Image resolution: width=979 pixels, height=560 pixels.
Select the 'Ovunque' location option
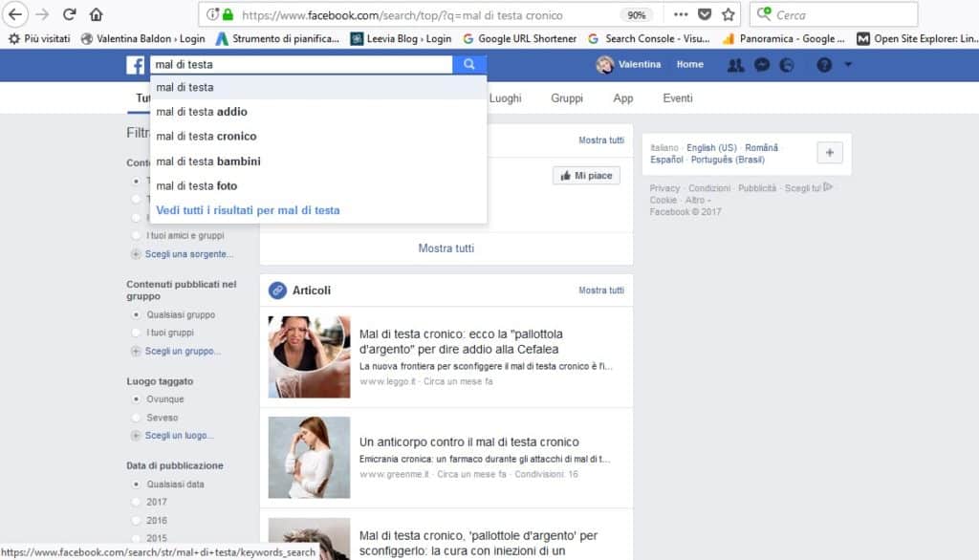click(x=136, y=398)
